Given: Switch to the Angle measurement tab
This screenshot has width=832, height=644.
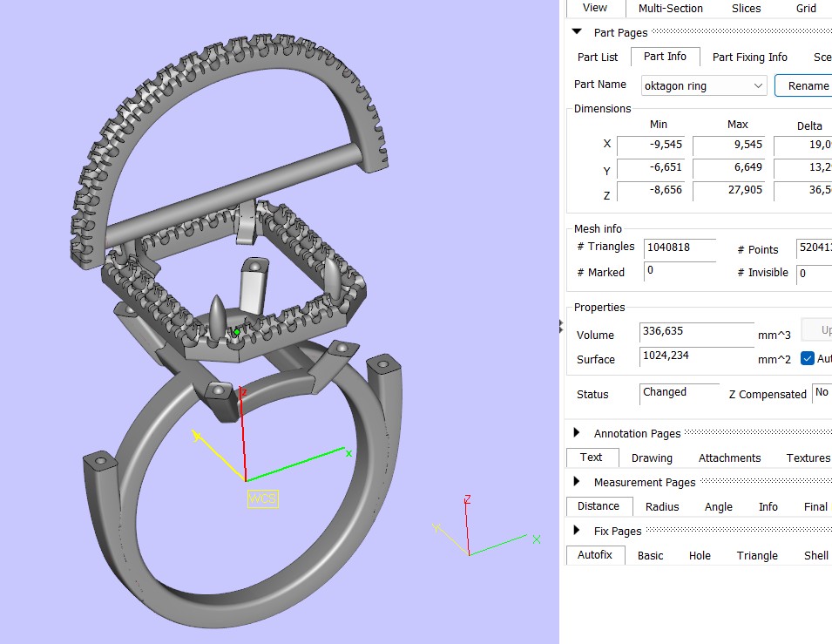Looking at the screenshot, I should pyautogui.click(x=719, y=507).
